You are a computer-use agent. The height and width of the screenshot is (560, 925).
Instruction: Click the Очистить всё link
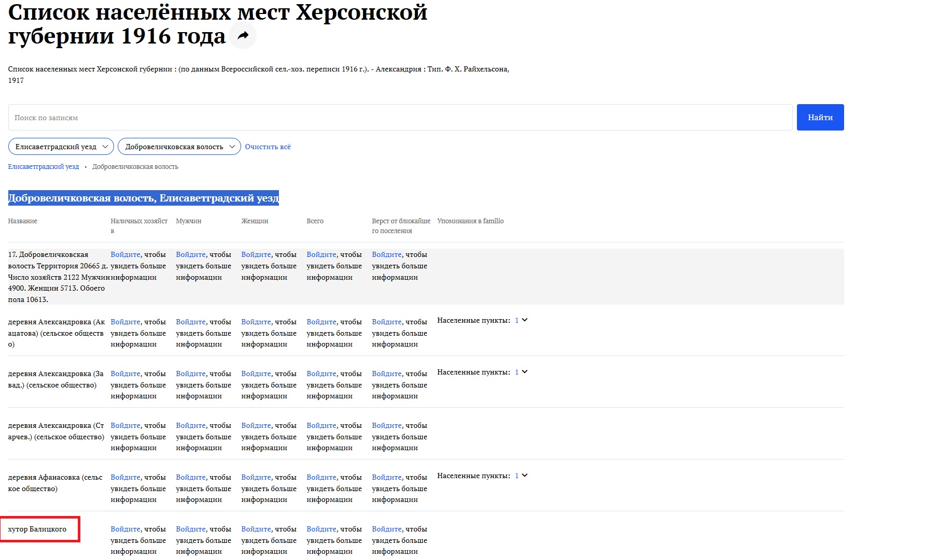pyautogui.click(x=268, y=147)
